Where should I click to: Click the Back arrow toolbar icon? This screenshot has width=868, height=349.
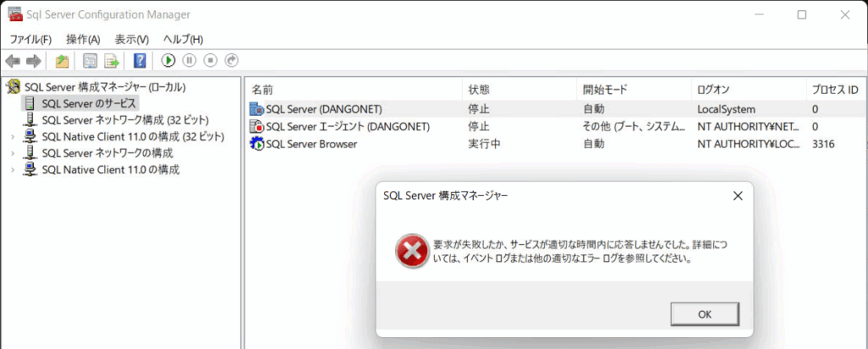tap(13, 61)
